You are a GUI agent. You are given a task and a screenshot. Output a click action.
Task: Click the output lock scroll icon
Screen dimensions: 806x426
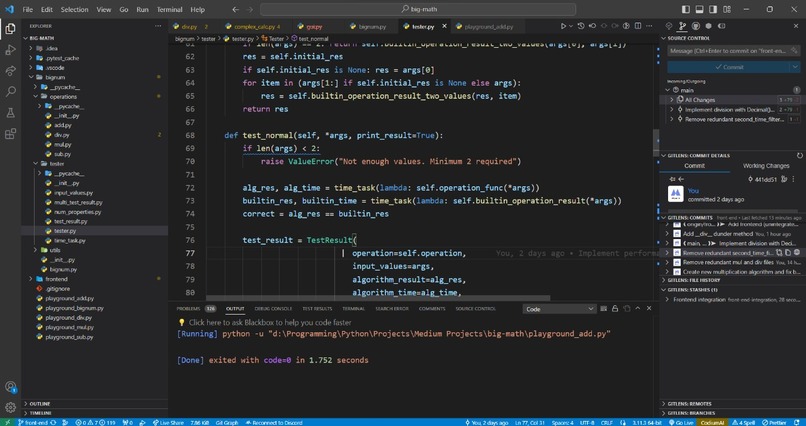(x=614, y=308)
